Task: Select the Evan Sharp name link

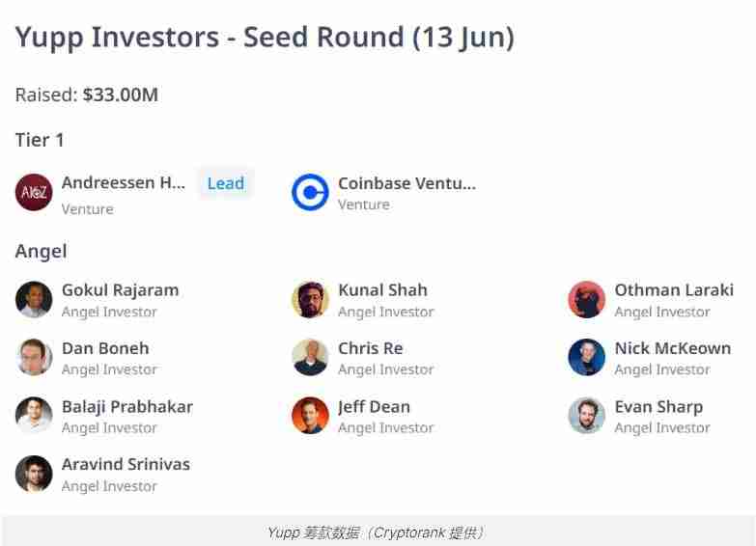Action: 658,406
